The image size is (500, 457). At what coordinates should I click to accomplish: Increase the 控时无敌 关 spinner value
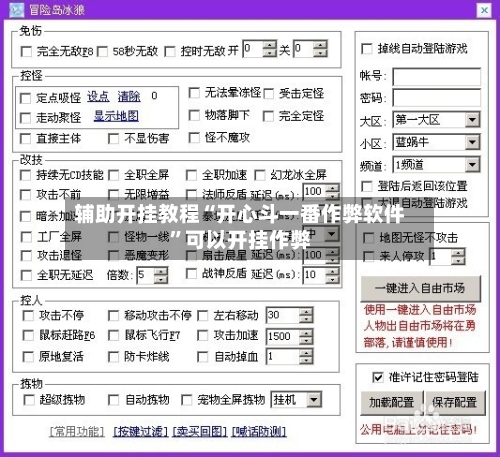pyautogui.click(x=320, y=45)
